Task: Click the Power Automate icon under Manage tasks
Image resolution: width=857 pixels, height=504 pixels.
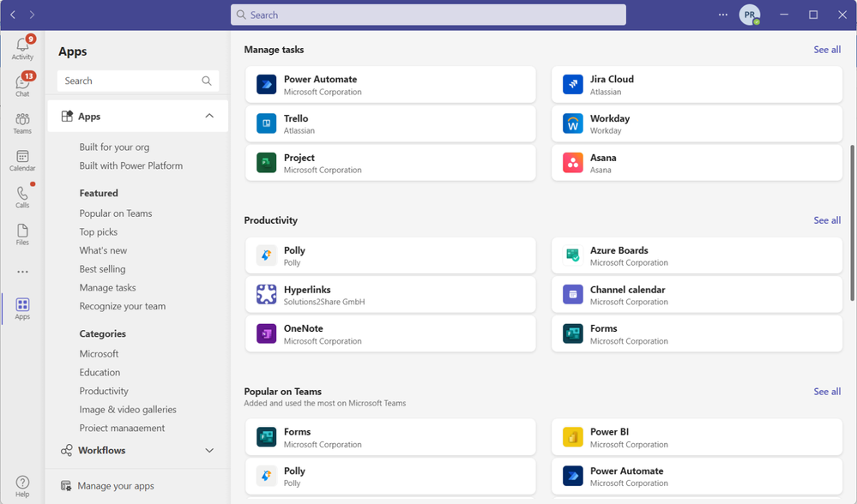Action: pos(266,85)
